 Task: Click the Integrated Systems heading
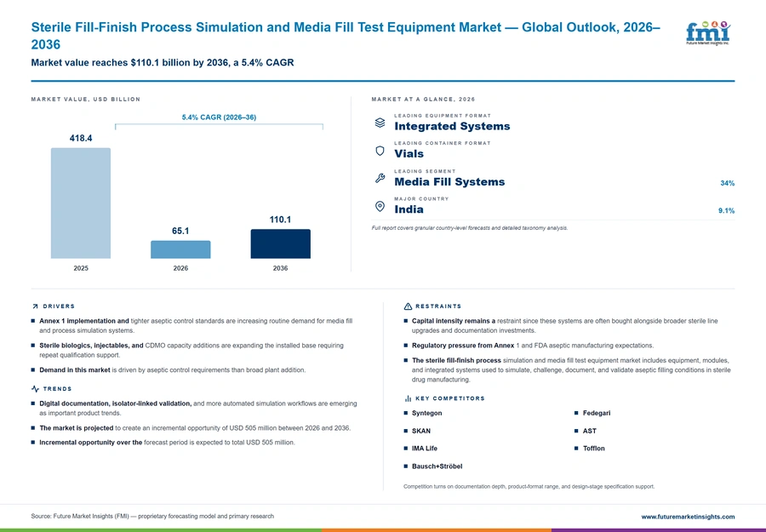tap(452, 126)
